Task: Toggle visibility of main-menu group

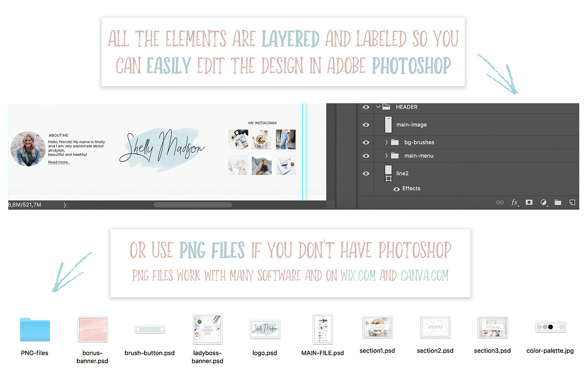Action: pyautogui.click(x=366, y=156)
